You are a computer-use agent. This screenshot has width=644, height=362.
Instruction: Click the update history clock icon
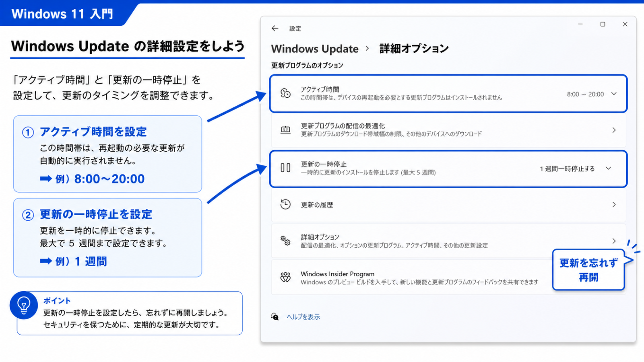pos(285,204)
